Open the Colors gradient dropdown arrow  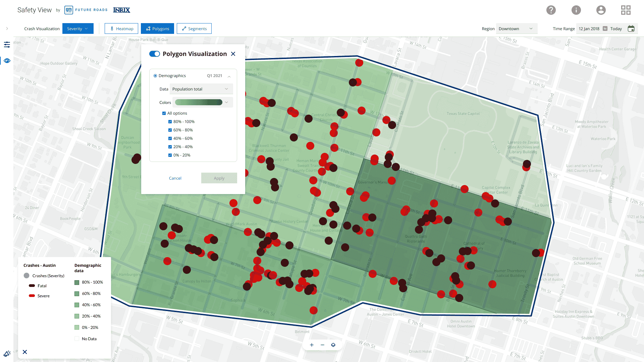click(227, 102)
